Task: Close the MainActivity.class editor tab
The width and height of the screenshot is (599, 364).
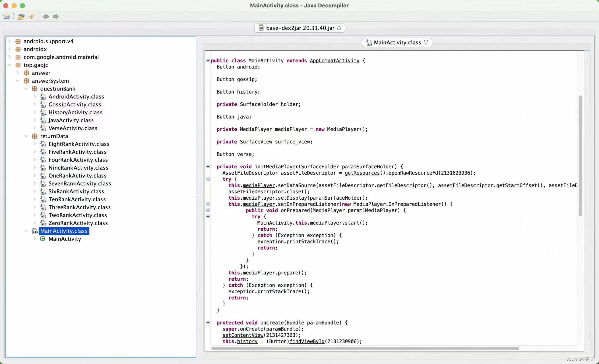Action: (x=426, y=42)
